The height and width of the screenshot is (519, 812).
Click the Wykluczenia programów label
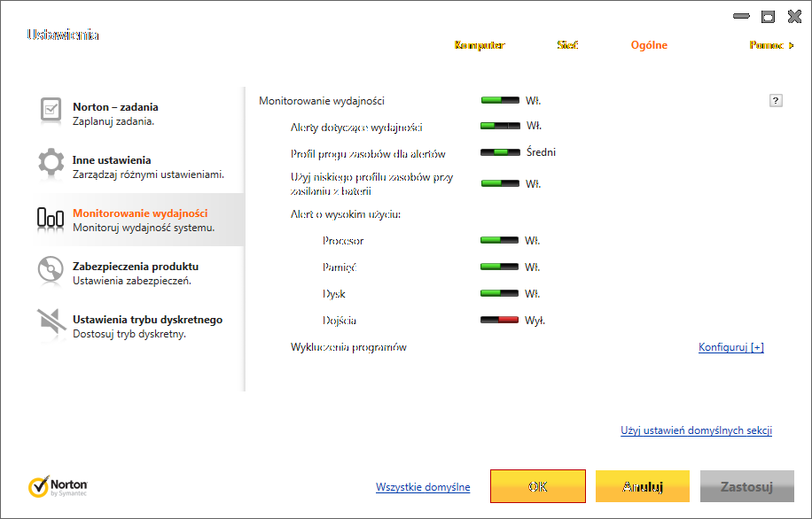click(348, 347)
